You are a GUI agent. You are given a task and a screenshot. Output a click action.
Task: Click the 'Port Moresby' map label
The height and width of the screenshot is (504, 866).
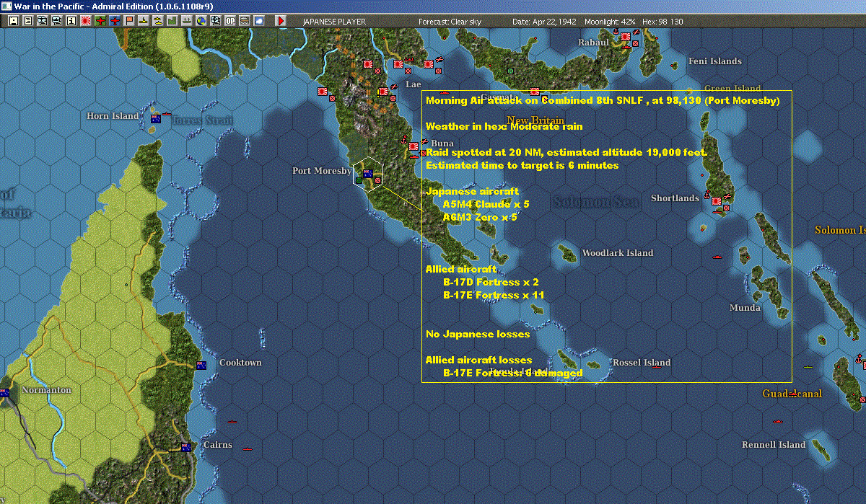[322, 171]
